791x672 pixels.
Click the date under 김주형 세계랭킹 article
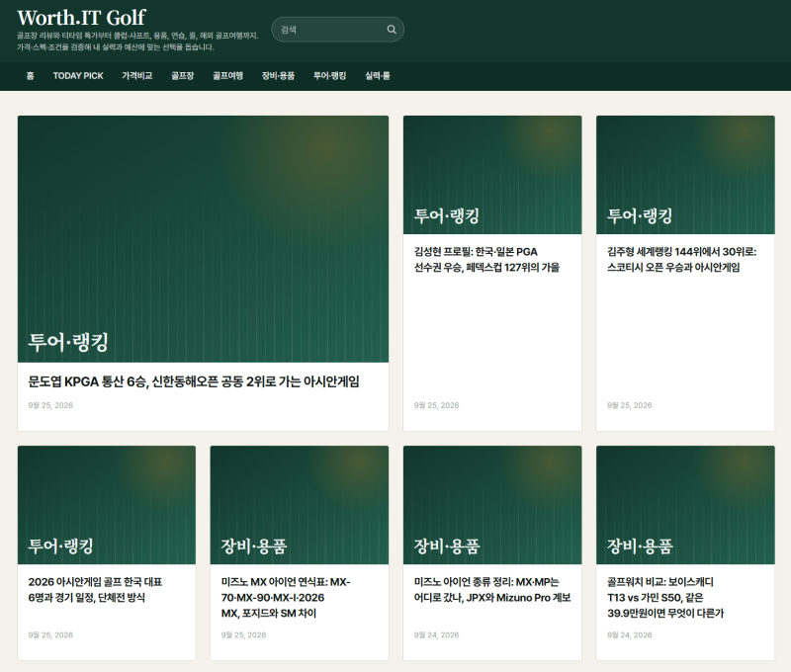click(x=630, y=405)
